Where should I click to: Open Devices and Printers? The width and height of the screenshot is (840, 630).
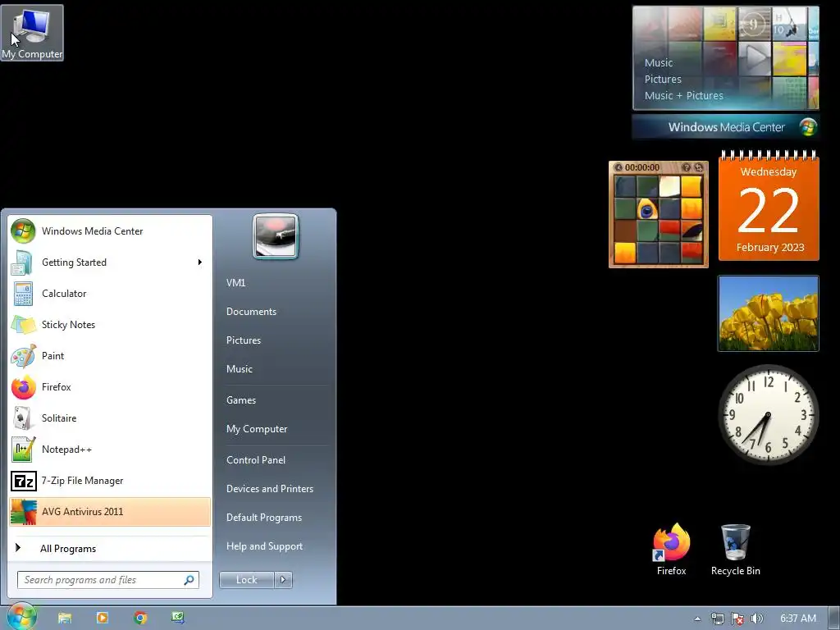click(x=276, y=489)
